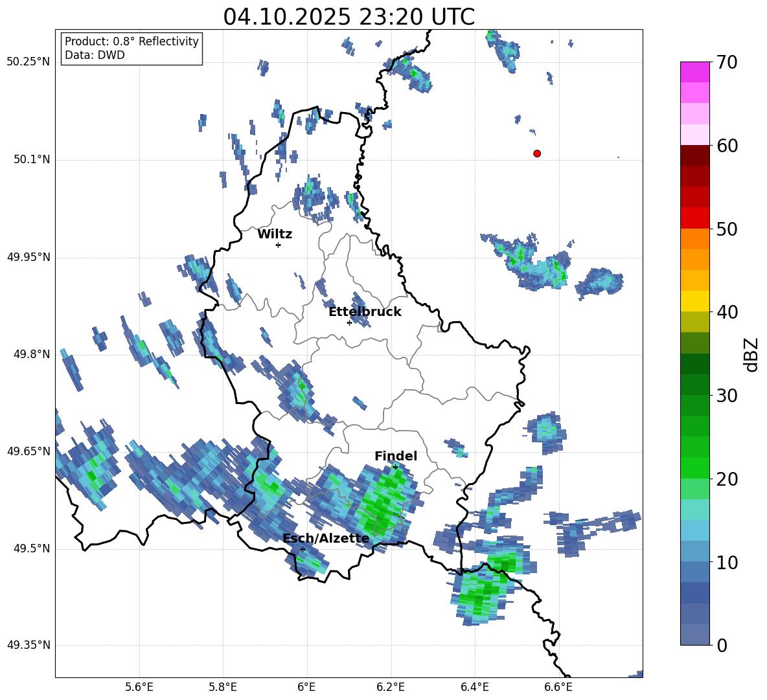Click the dBZ colorbar axis label
The image size is (767, 700).
click(x=751, y=354)
